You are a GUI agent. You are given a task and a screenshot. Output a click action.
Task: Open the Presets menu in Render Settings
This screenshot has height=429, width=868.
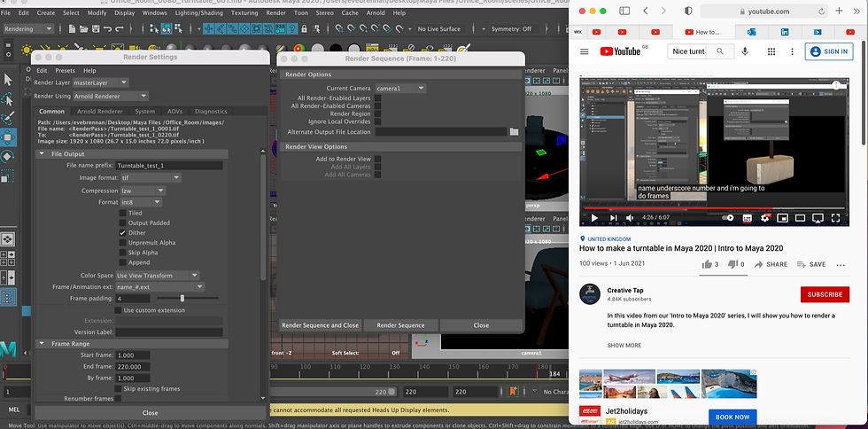coord(66,70)
